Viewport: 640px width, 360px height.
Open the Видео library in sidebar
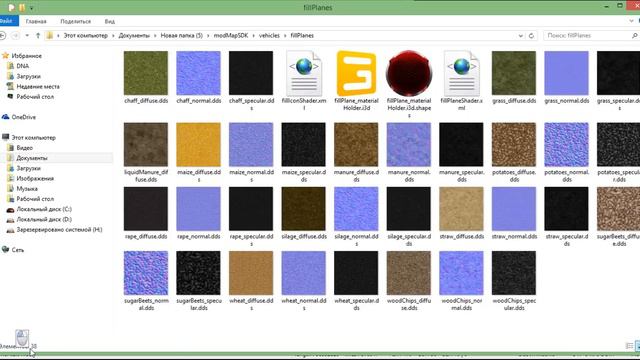[24, 147]
